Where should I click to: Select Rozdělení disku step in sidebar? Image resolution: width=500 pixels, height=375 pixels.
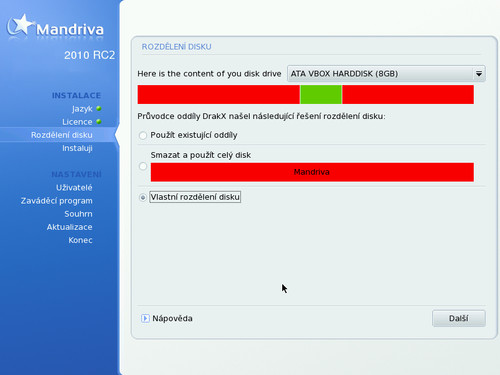[62, 135]
